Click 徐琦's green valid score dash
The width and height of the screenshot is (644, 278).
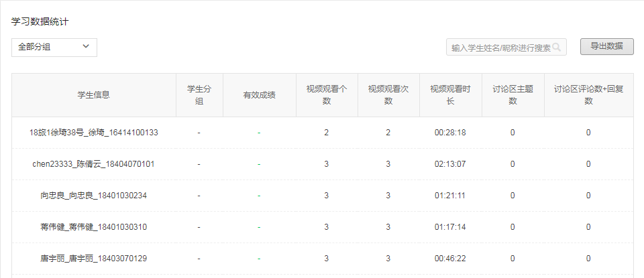click(x=259, y=133)
